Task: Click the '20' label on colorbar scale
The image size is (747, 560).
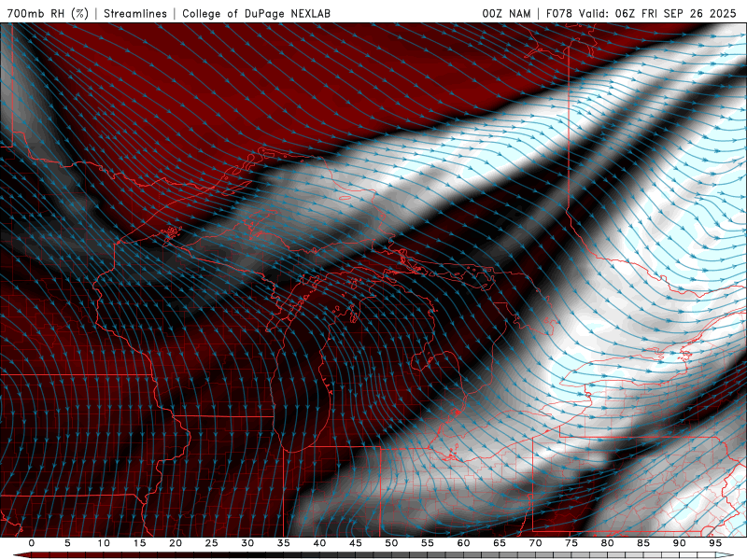Action: pyautogui.click(x=176, y=543)
